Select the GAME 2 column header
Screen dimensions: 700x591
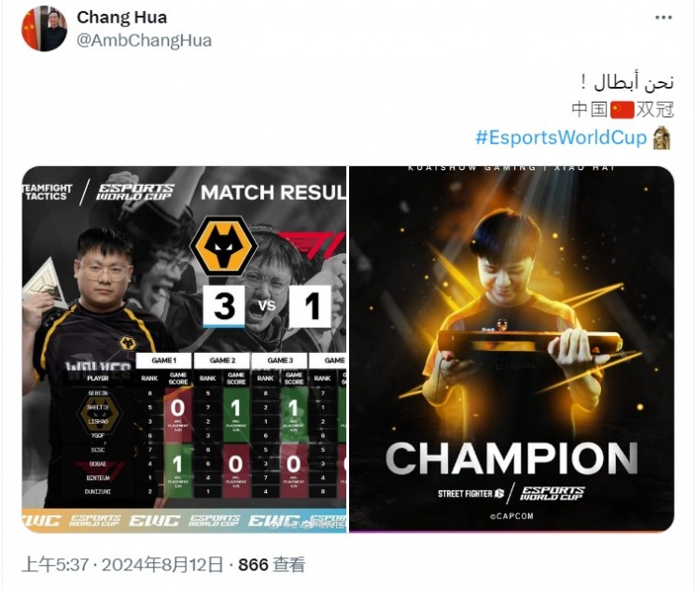click(222, 360)
